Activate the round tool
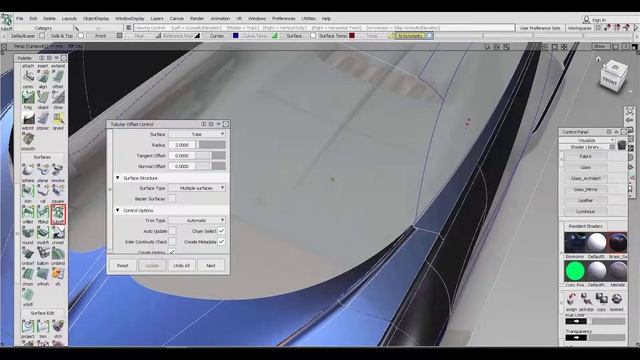 pos(28,232)
